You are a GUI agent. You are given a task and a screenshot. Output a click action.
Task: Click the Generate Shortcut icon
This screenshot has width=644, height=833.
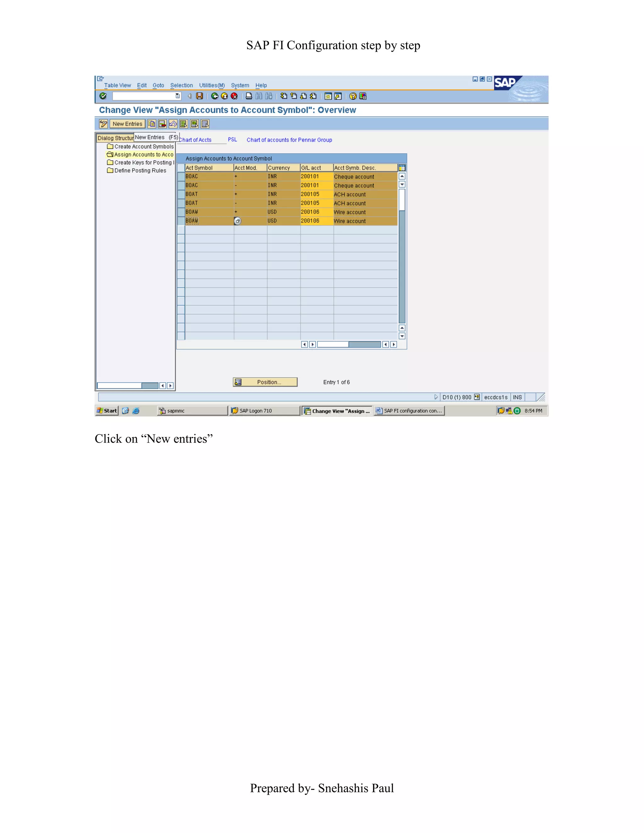click(338, 96)
